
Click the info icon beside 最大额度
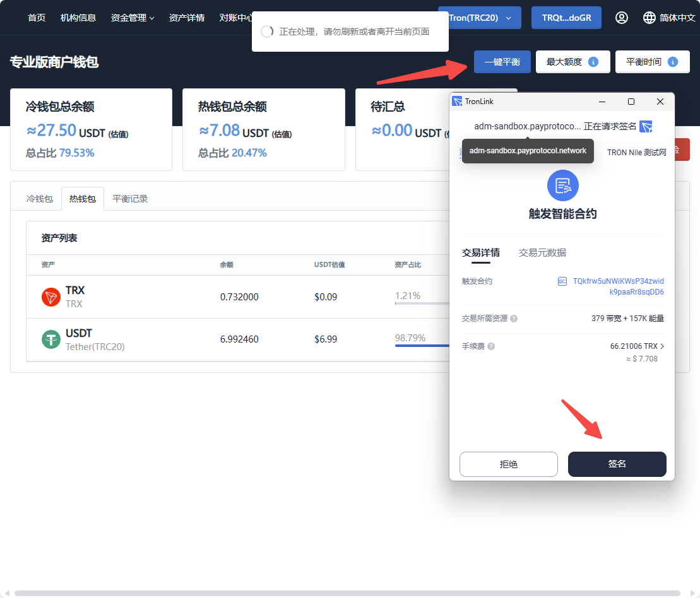pyautogui.click(x=593, y=62)
